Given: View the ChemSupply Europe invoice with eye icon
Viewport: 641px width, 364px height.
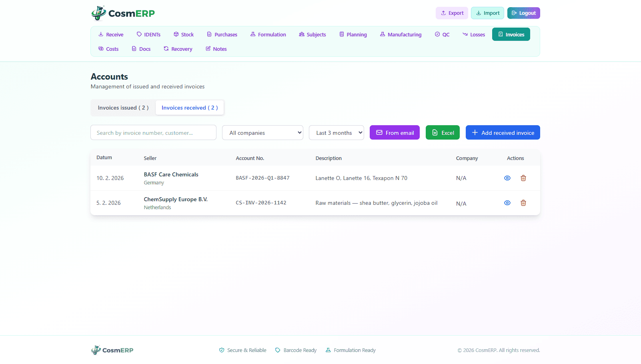Looking at the screenshot, I should tap(507, 203).
